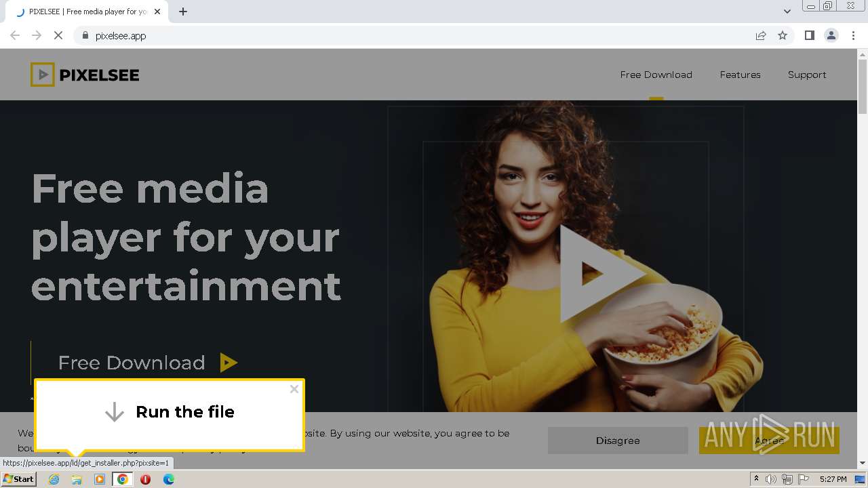Open the Windows Start menu
The width and height of the screenshot is (868, 488).
coord(18,479)
